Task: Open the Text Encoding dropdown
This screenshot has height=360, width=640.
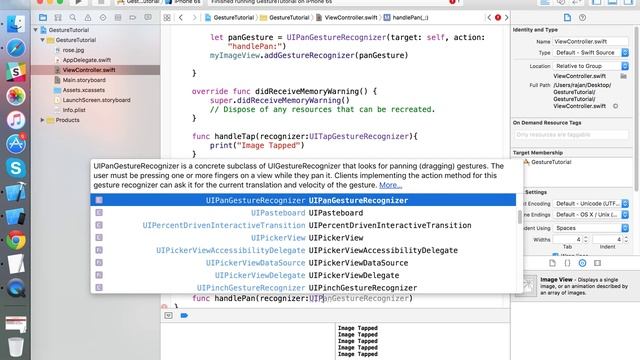Action: click(591, 203)
